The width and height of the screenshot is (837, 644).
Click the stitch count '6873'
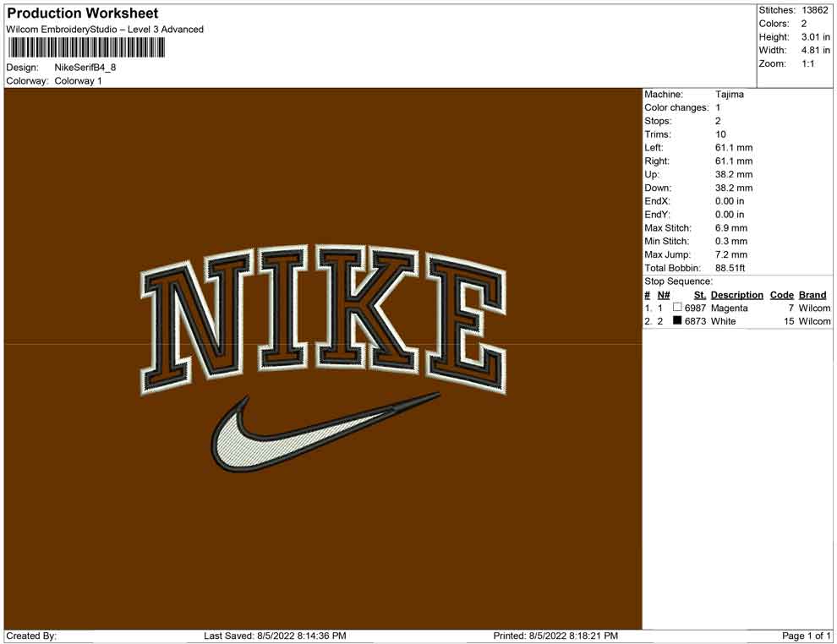(x=695, y=321)
